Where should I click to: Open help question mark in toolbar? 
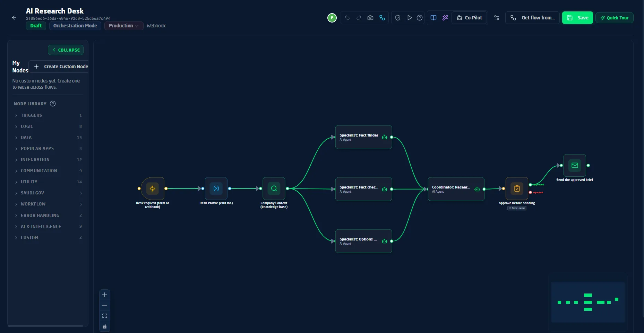(420, 18)
